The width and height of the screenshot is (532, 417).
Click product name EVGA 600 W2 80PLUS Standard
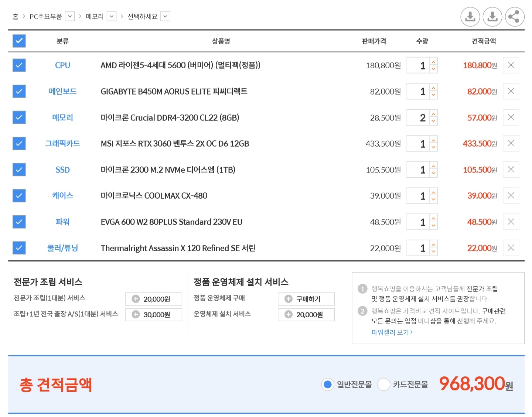pyautogui.click(x=171, y=222)
